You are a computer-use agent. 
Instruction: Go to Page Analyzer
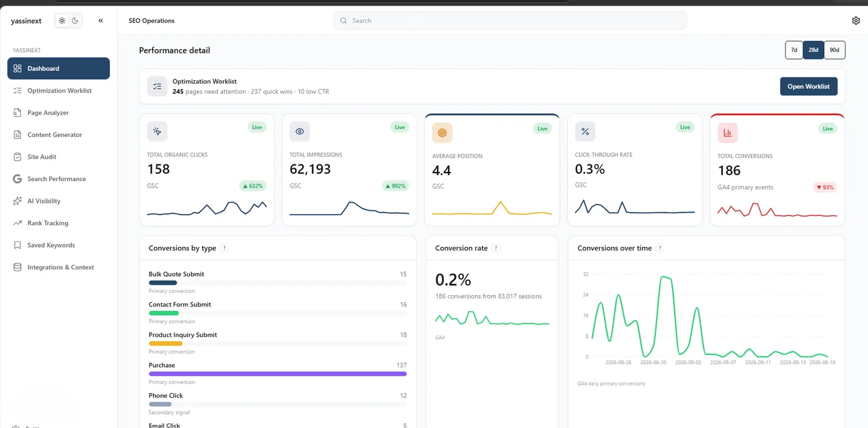[x=58, y=113]
